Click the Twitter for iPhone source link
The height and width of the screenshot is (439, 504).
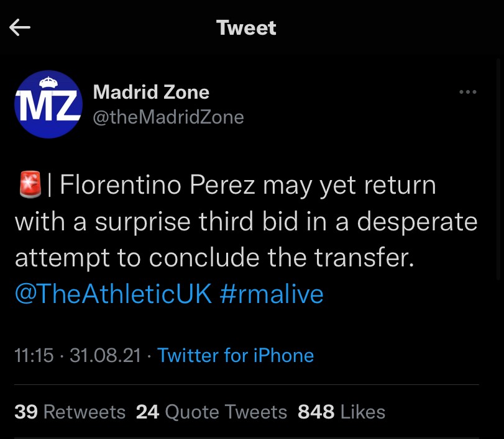(236, 355)
